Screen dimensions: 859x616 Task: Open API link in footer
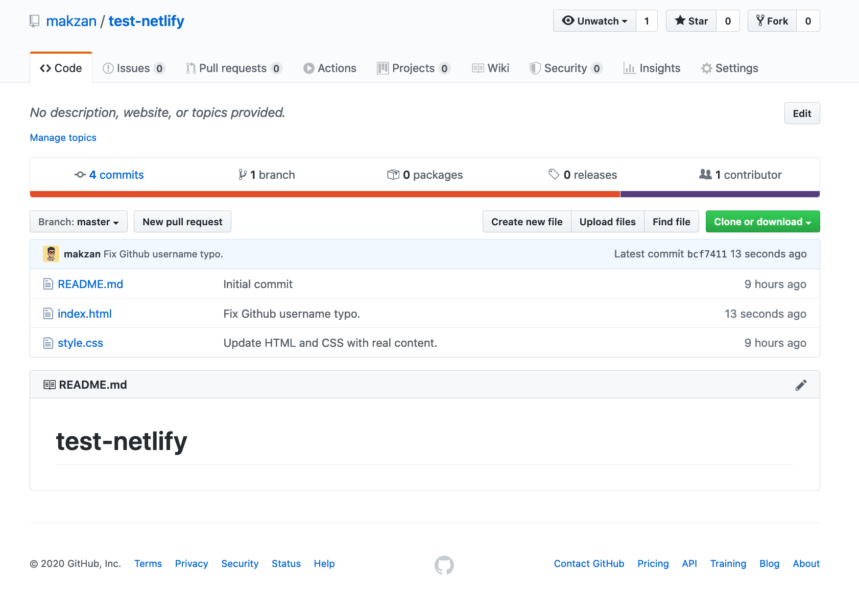click(689, 563)
